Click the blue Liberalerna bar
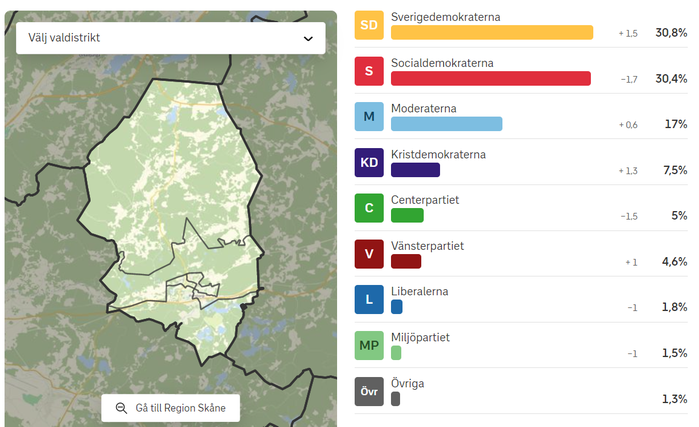 pyautogui.click(x=397, y=307)
